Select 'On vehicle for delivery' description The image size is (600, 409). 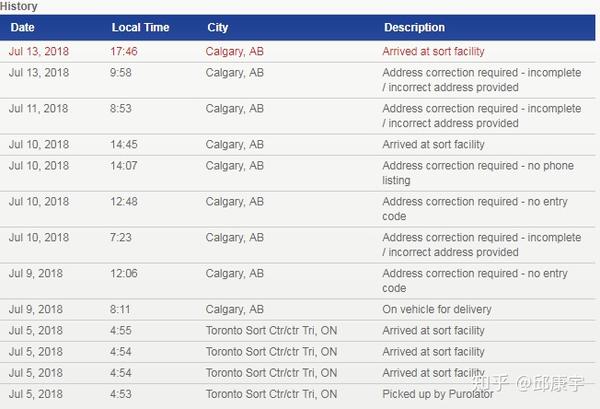437,309
